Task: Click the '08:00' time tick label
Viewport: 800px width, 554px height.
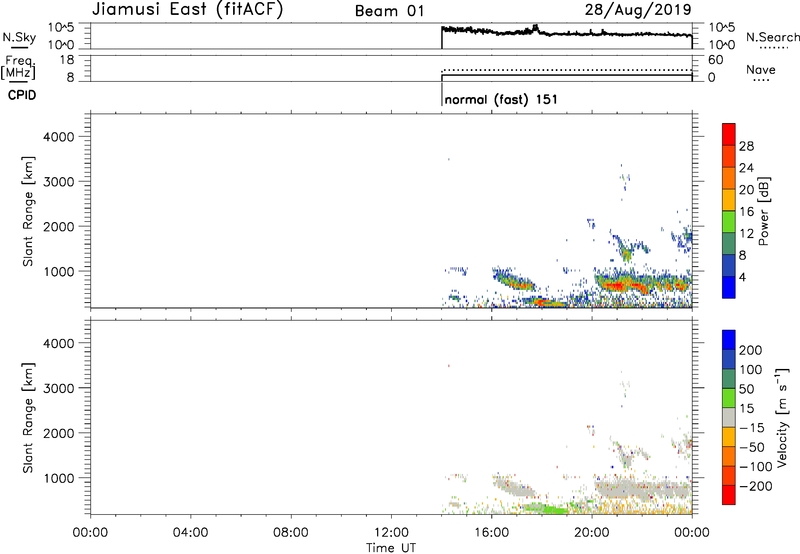Action: pos(291,533)
